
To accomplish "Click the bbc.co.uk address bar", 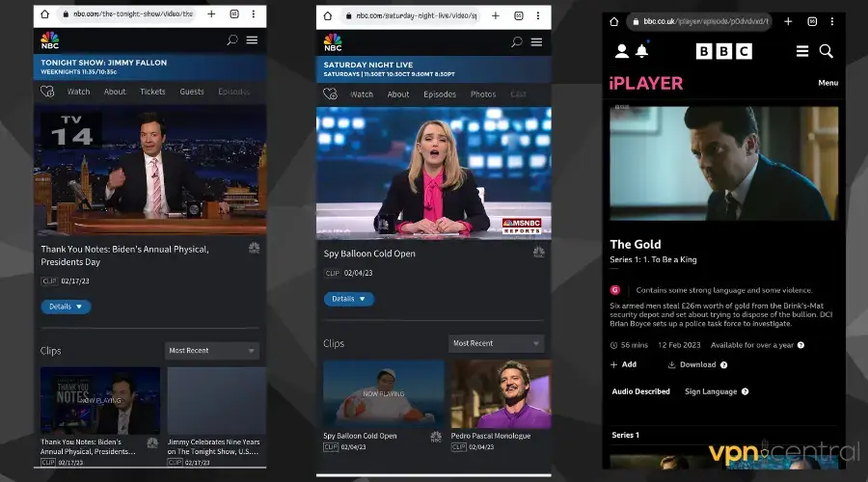I will point(699,21).
